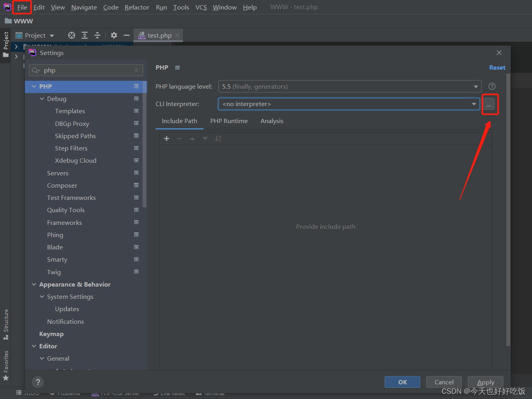The height and width of the screenshot is (399, 532).
Task: Close the Settings dialog
Action: click(499, 53)
